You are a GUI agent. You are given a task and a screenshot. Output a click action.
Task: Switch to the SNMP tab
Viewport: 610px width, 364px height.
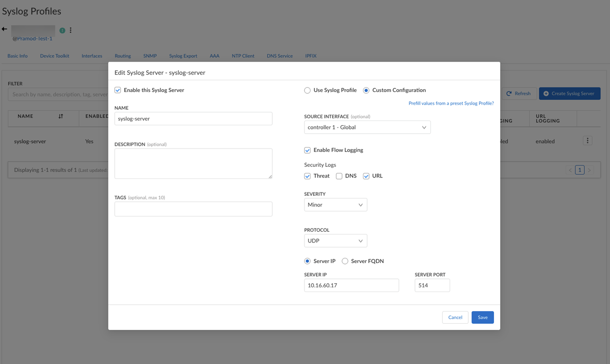(x=150, y=56)
